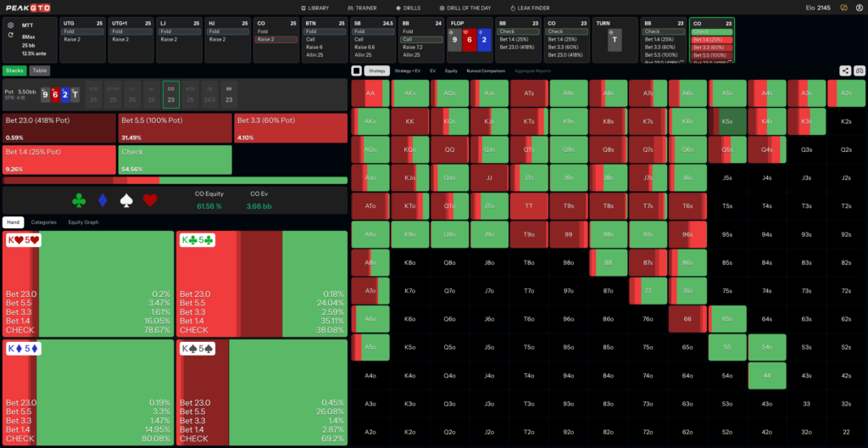Click the strategy frequency bar under action cards
Image resolution: width=868 pixels, height=448 pixels.
point(175,180)
